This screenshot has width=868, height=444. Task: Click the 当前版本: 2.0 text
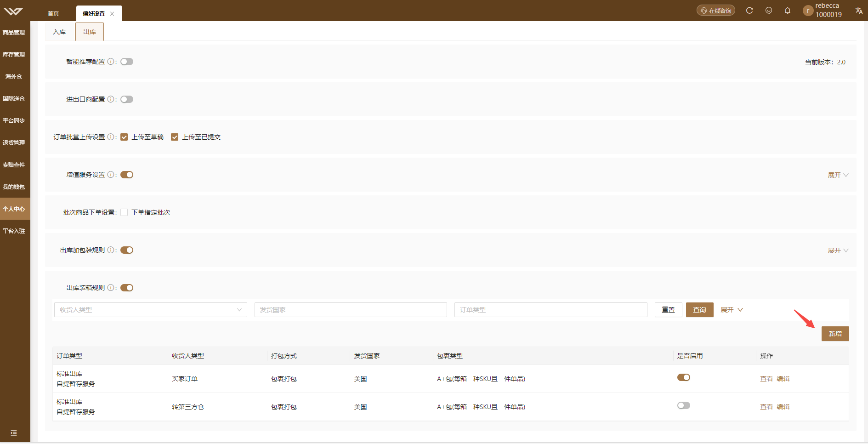click(825, 62)
